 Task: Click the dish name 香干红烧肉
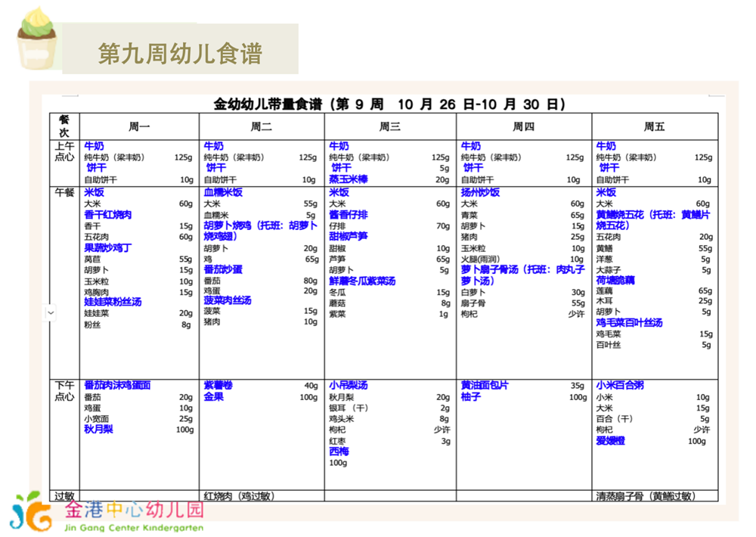pyautogui.click(x=108, y=215)
